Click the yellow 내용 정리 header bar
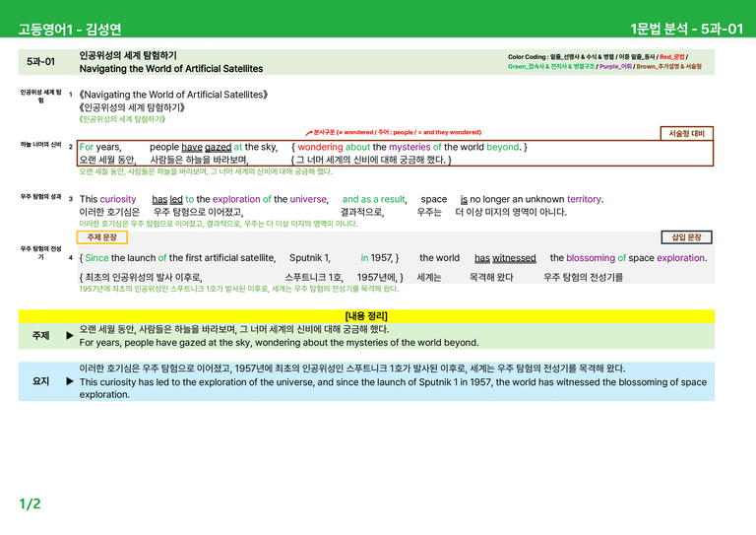Viewport: 756px width, 535px height. [x=366, y=316]
